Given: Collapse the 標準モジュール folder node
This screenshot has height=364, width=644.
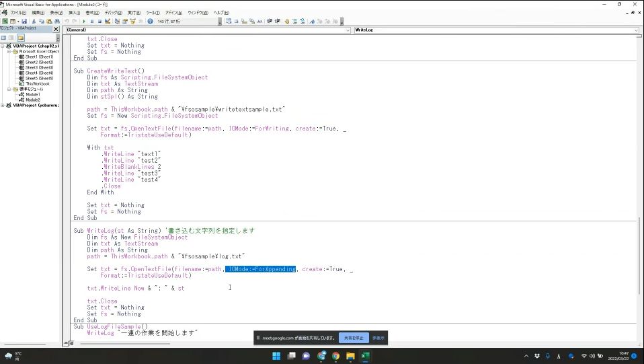Looking at the screenshot, I should pos(9,89).
